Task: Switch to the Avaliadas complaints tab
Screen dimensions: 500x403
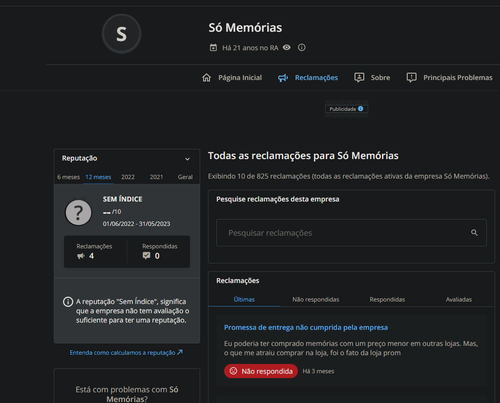Action: [459, 299]
